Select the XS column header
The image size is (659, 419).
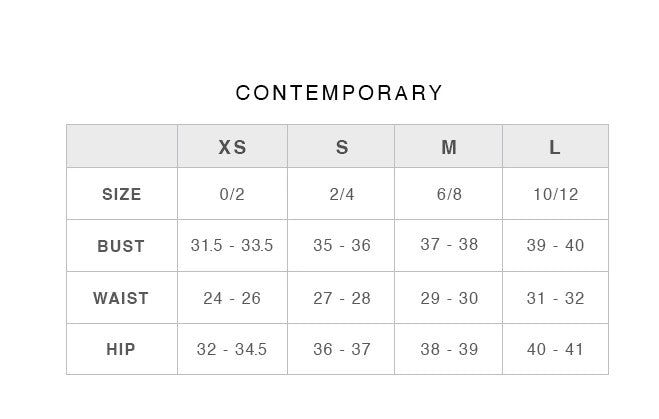(232, 147)
